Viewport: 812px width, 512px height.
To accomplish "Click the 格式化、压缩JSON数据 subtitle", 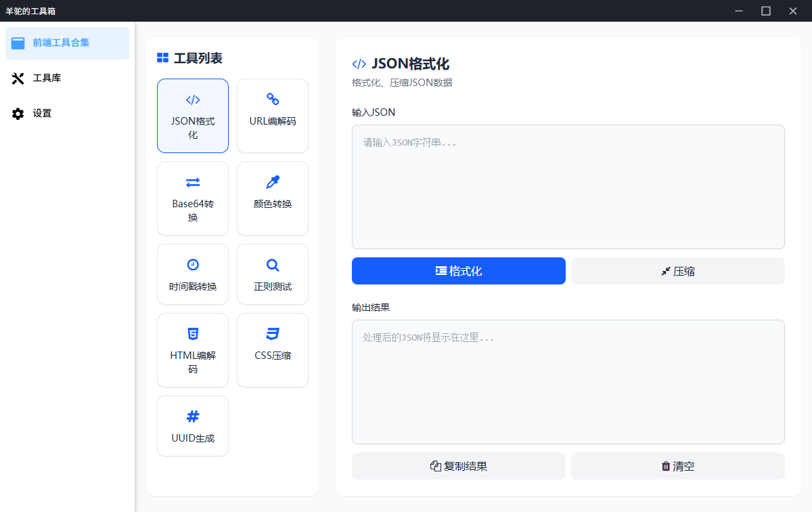I will (x=402, y=83).
